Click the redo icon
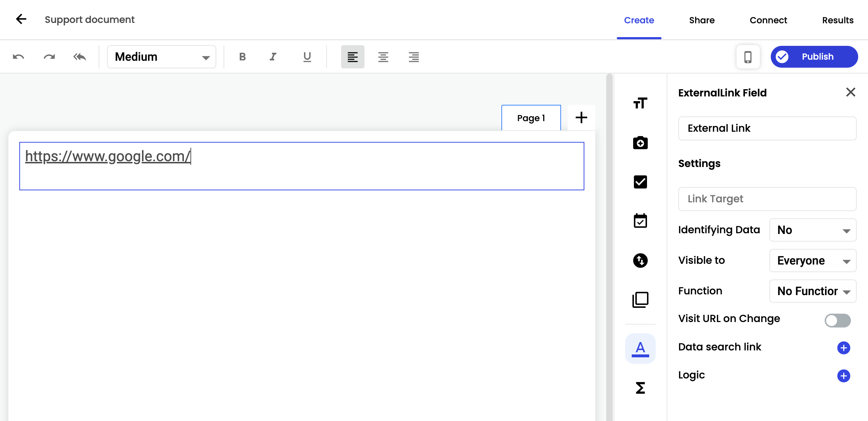 (x=49, y=57)
